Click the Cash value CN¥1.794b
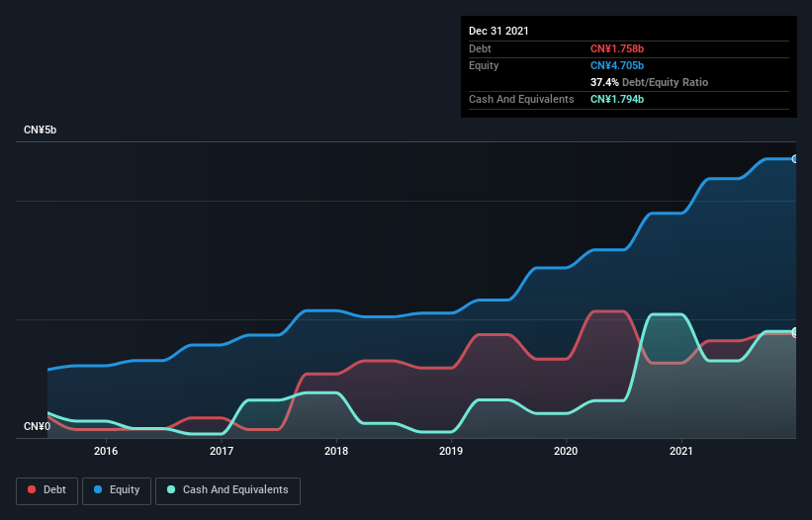 click(617, 99)
